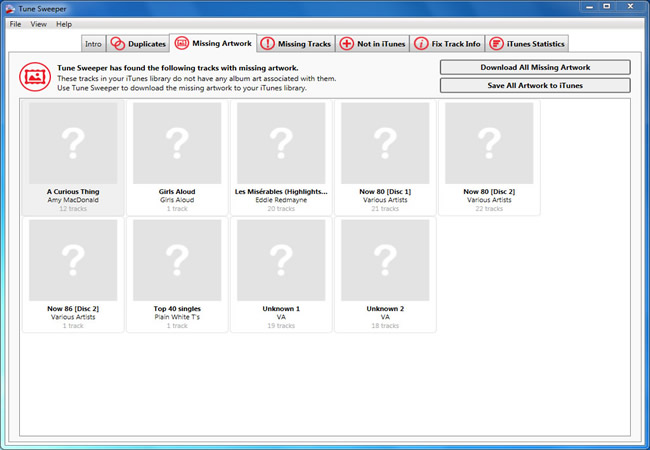Open the Duplicates tab
650x450 pixels.
point(138,44)
